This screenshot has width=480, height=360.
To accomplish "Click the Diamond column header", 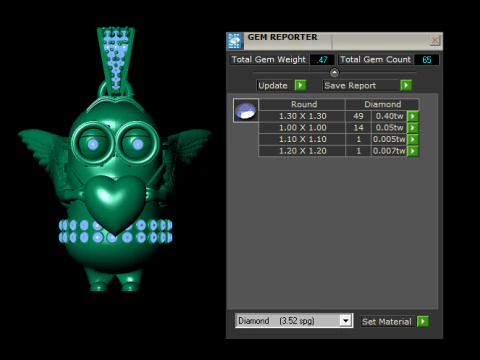I will (382, 104).
